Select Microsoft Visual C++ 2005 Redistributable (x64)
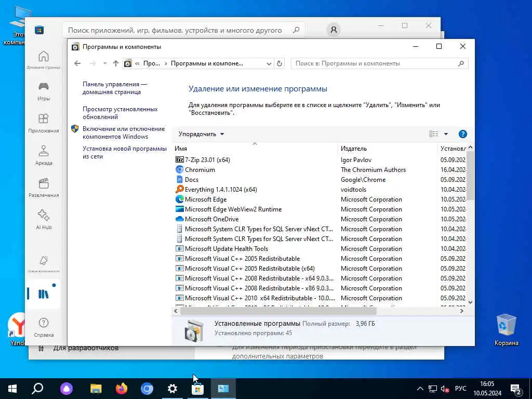The height and width of the screenshot is (399, 532). 320,268
